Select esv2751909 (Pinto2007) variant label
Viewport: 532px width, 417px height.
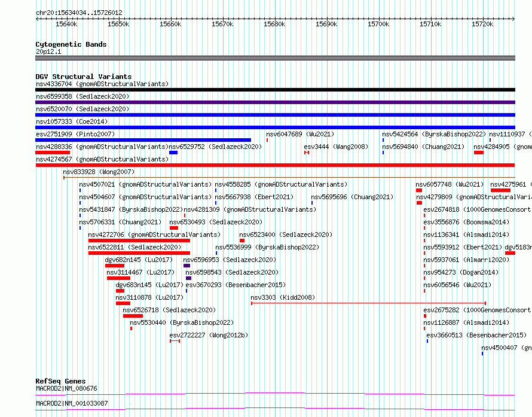click(x=75, y=134)
